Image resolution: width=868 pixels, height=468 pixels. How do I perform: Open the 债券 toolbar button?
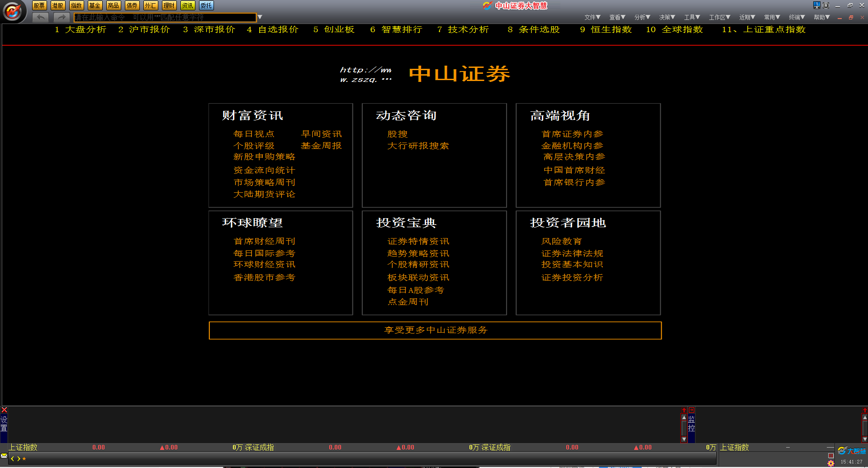pos(132,5)
